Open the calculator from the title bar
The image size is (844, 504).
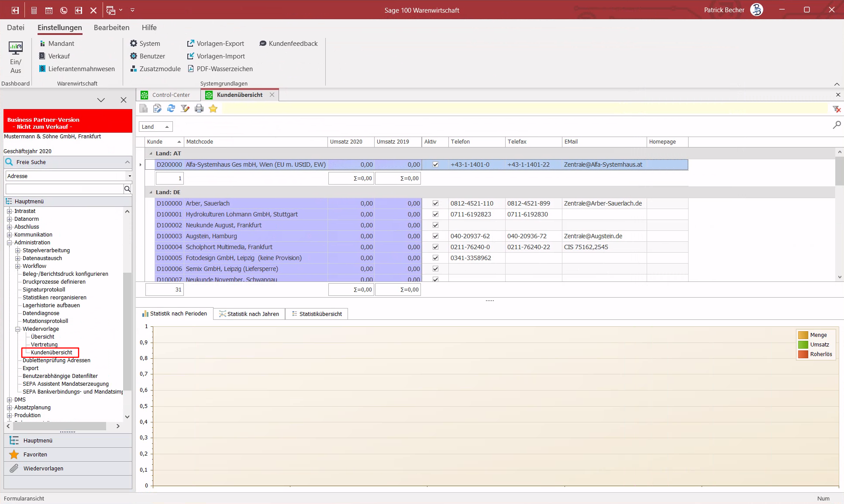pos(34,10)
